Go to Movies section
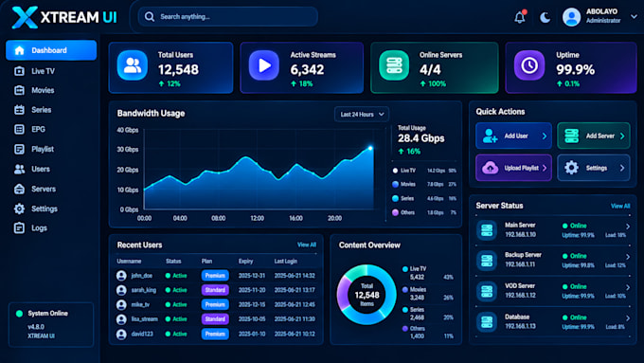This screenshot has width=644, height=363. (43, 90)
